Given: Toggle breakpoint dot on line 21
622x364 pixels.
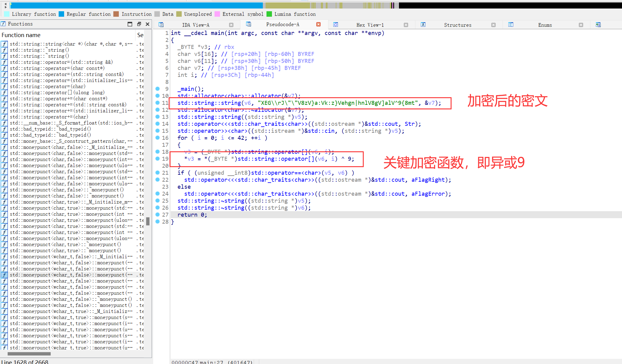Looking at the screenshot, I should [x=157, y=173].
